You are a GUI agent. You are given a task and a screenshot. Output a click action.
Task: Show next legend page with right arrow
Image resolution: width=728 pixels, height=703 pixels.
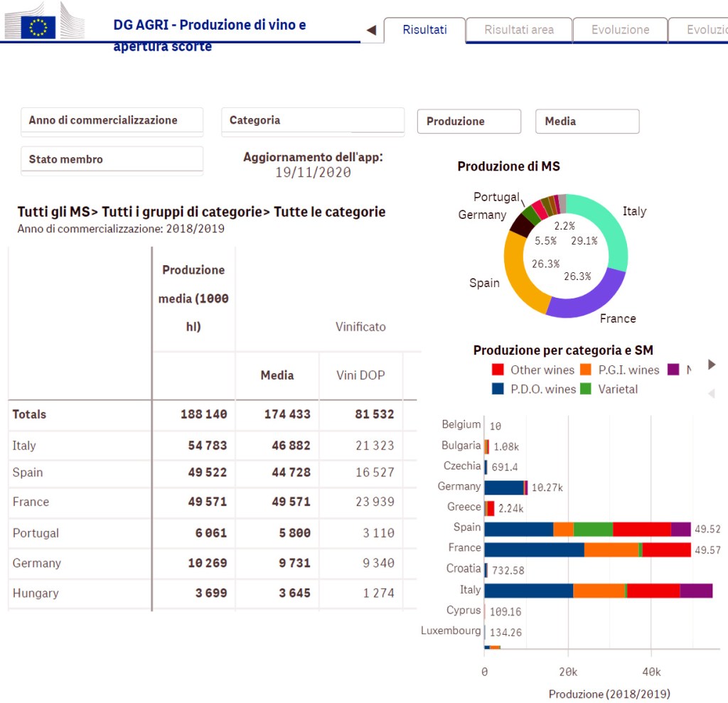(x=712, y=365)
